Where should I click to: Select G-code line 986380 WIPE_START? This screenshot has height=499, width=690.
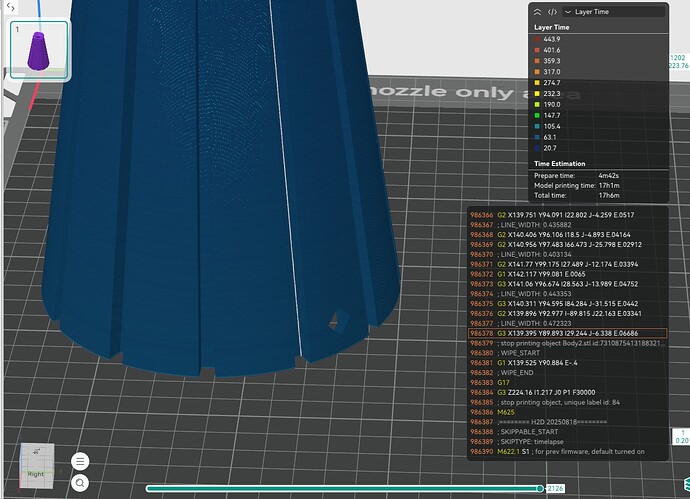(568, 353)
